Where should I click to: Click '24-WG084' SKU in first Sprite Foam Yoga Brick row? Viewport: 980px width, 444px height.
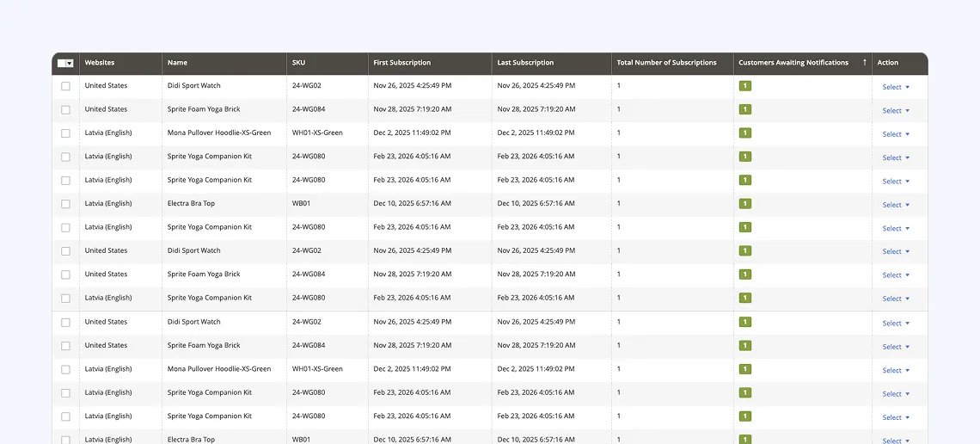tap(308, 108)
